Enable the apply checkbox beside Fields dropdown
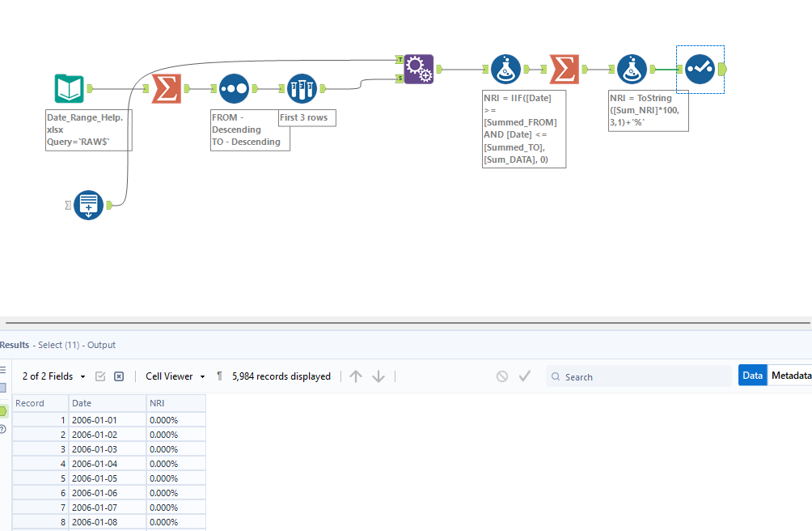This screenshot has width=812, height=531. click(101, 376)
